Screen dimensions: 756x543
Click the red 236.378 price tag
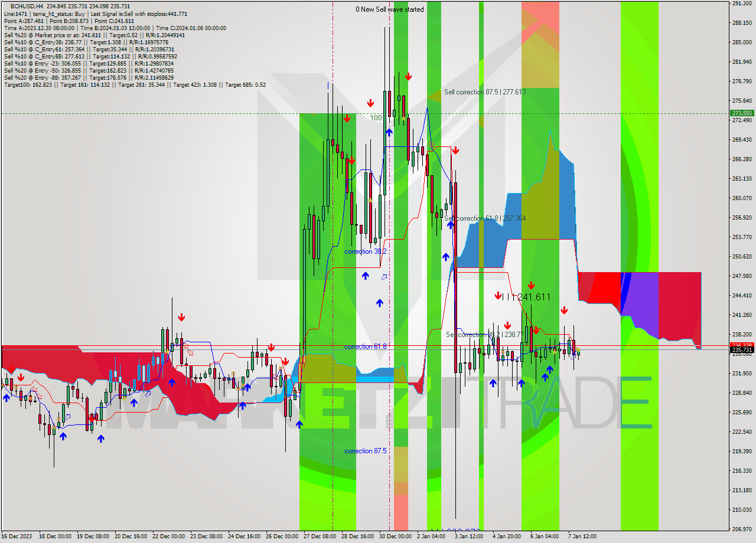click(742, 345)
